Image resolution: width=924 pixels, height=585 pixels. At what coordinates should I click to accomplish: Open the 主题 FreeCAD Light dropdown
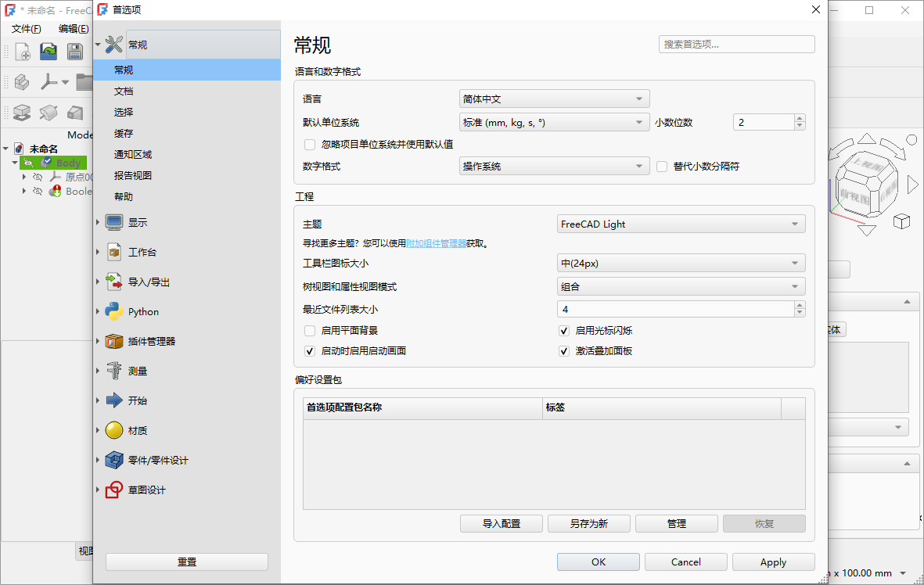click(681, 224)
